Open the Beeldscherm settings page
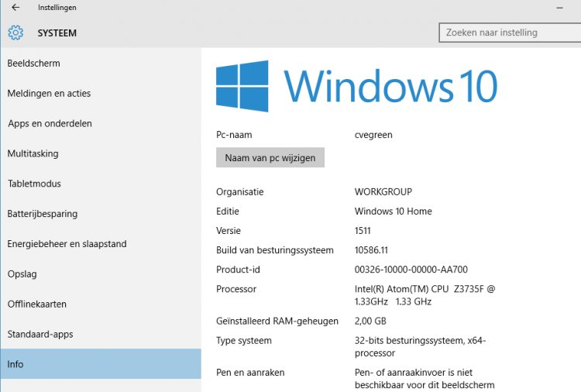Screen dimensions: 581x392 coord(34,64)
